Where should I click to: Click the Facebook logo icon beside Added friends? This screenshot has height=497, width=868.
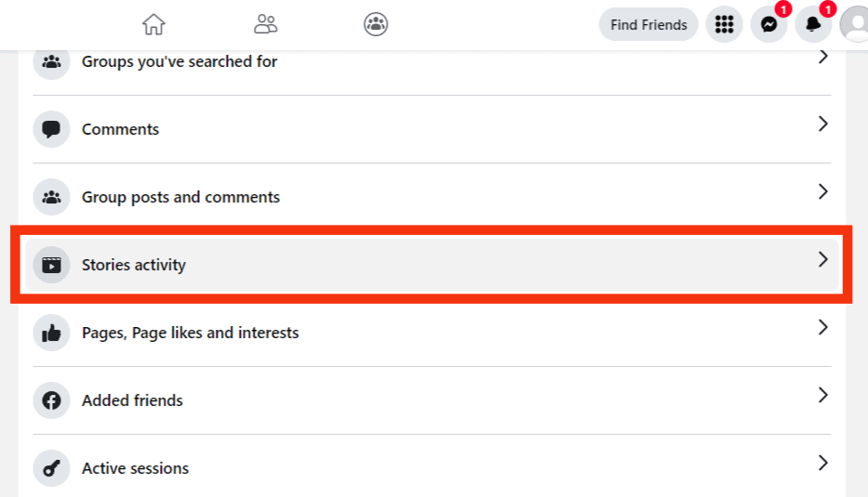tap(51, 400)
